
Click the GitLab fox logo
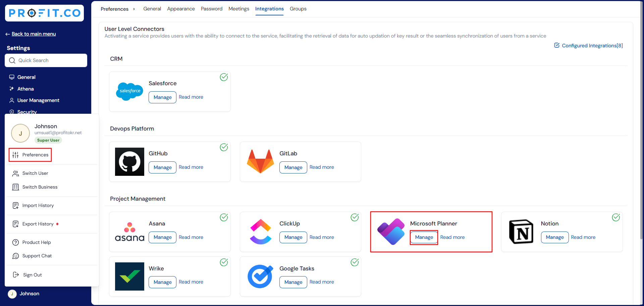260,161
